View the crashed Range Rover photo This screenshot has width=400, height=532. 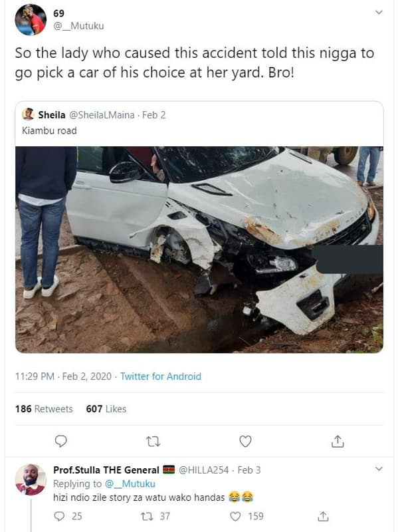199,249
